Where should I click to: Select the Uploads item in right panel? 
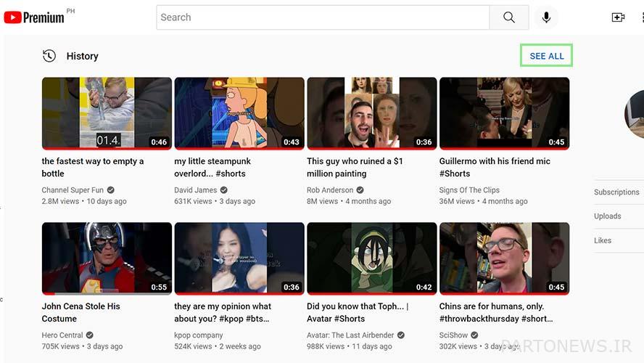(608, 216)
